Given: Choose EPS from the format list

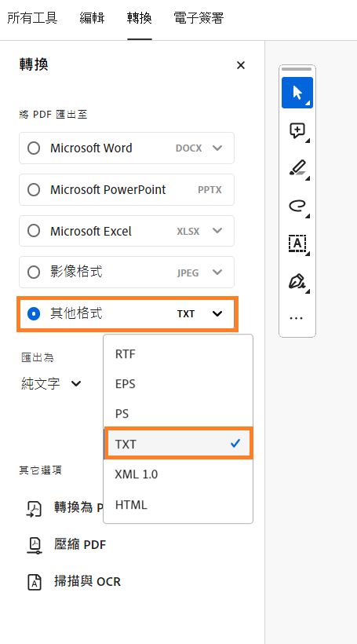Looking at the screenshot, I should click(178, 383).
